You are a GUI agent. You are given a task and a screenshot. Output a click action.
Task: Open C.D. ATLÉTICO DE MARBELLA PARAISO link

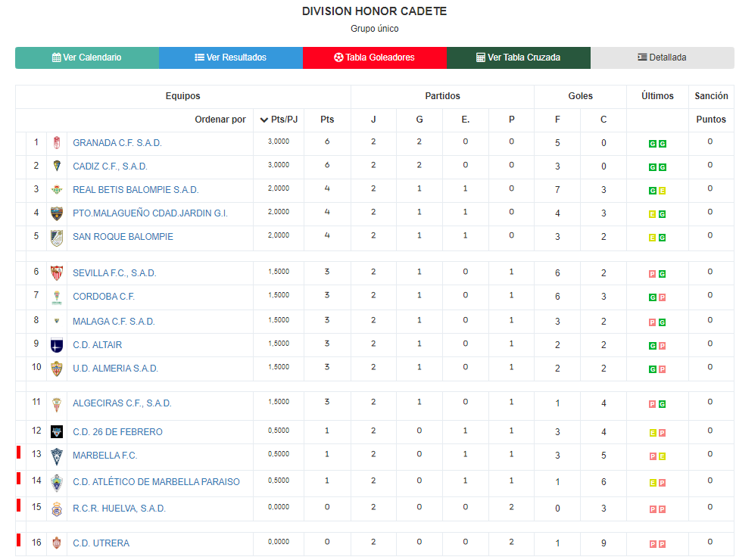pos(156,481)
